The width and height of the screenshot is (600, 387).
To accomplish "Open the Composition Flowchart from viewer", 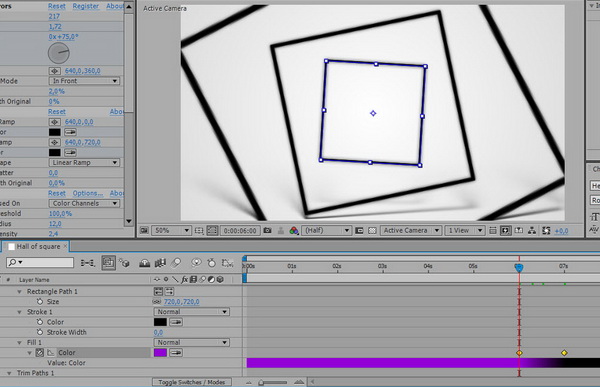I will point(532,230).
